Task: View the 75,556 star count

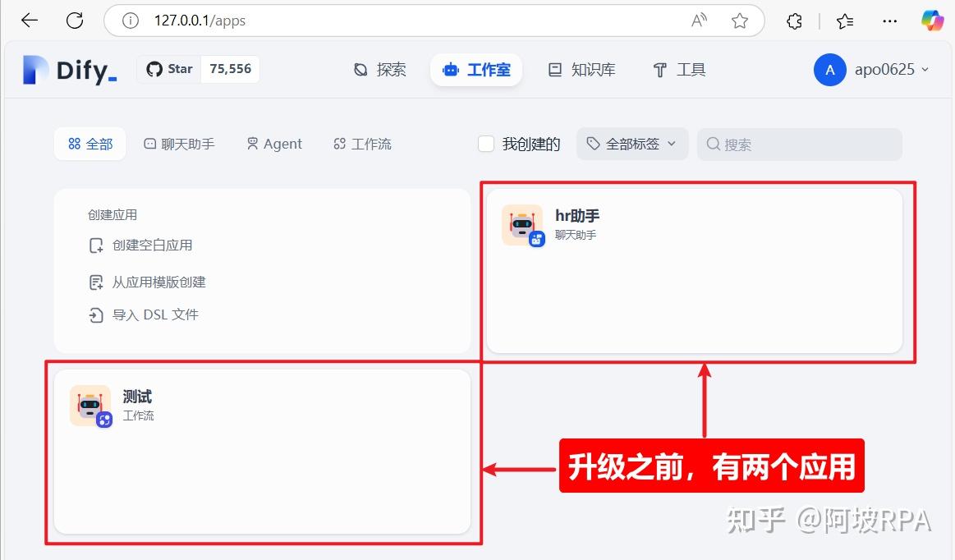Action: coord(230,69)
